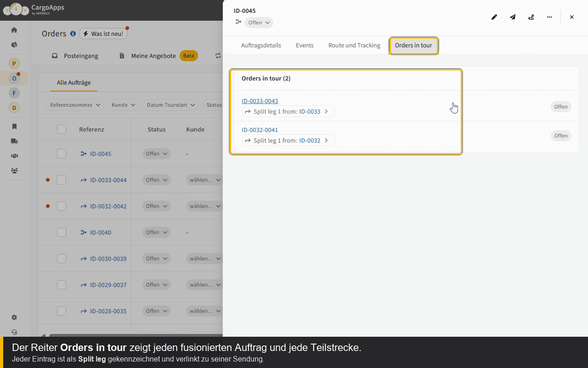Check the box for row ID-0029-0037
The image size is (588, 368).
pos(62,285)
